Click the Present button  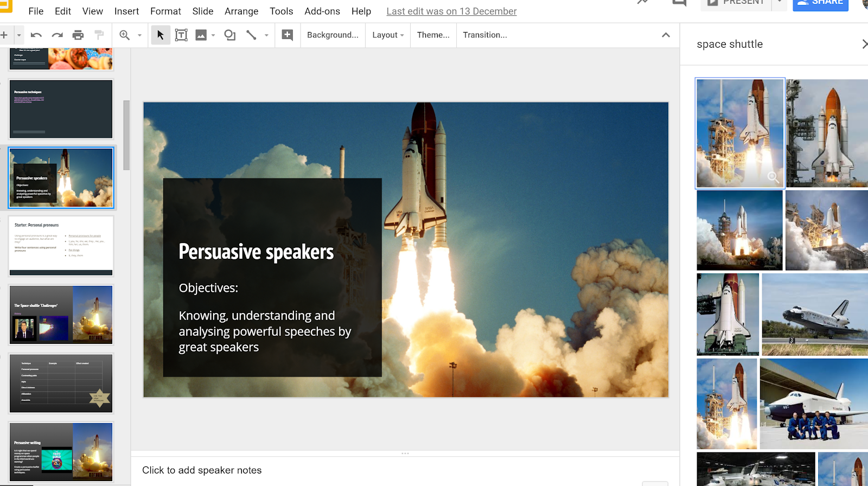[x=736, y=4]
